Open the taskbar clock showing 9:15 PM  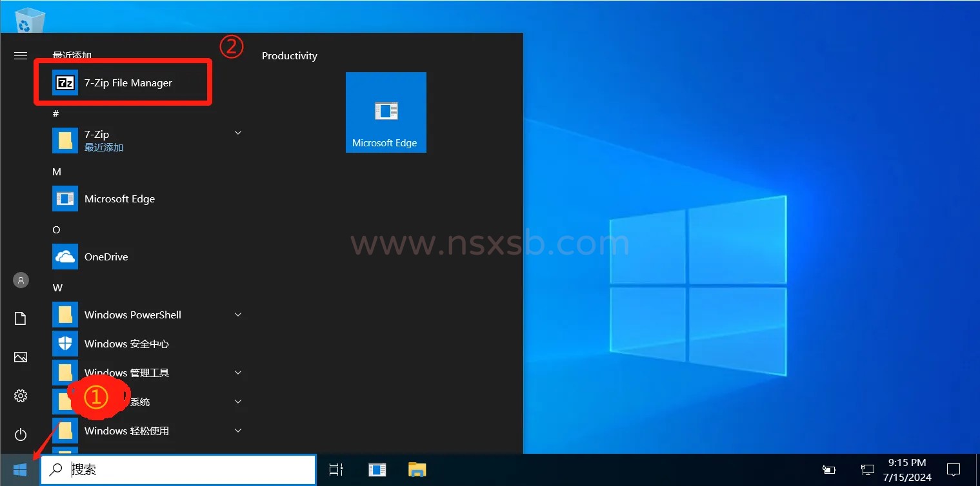click(906, 470)
